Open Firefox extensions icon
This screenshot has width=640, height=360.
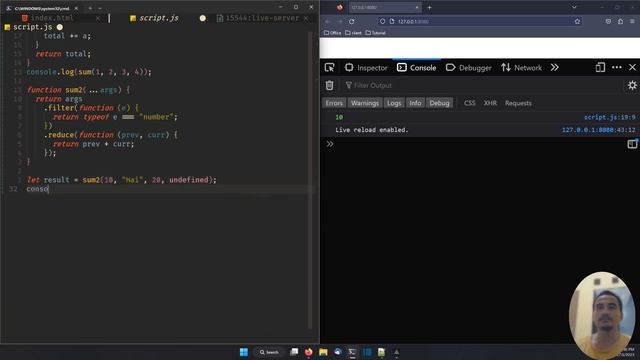(620, 21)
